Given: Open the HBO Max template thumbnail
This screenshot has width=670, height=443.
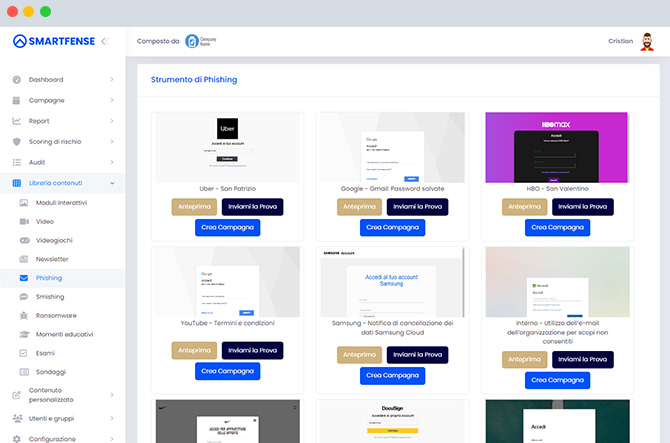Looking at the screenshot, I should tap(558, 147).
